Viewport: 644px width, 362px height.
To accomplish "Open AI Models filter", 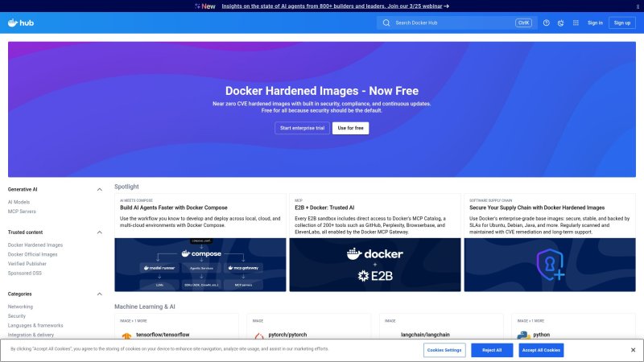I will pos(19,202).
